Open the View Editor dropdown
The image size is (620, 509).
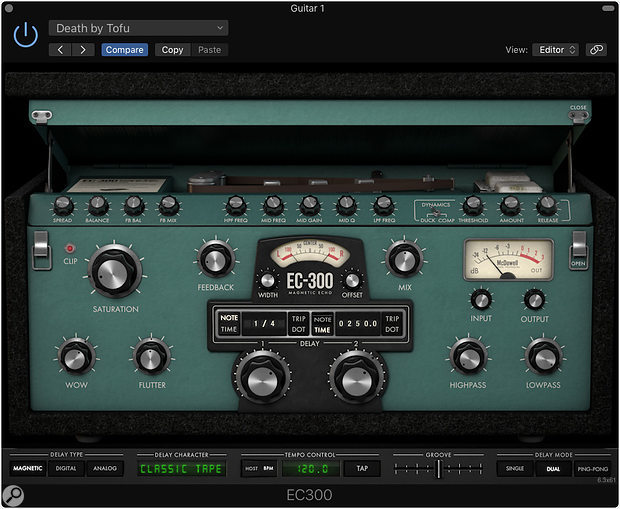[x=558, y=49]
